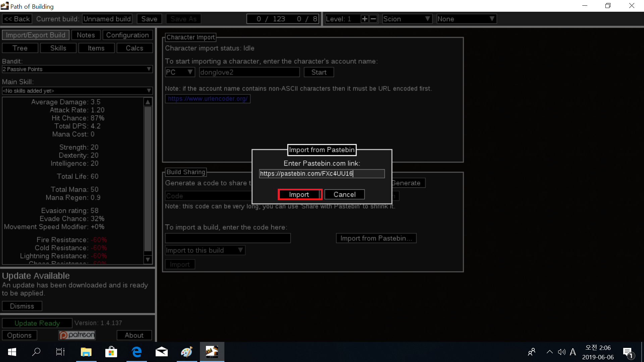Click the stats panel scroll-down arrow
Viewport: 644px width, 362px height.
[x=148, y=259]
